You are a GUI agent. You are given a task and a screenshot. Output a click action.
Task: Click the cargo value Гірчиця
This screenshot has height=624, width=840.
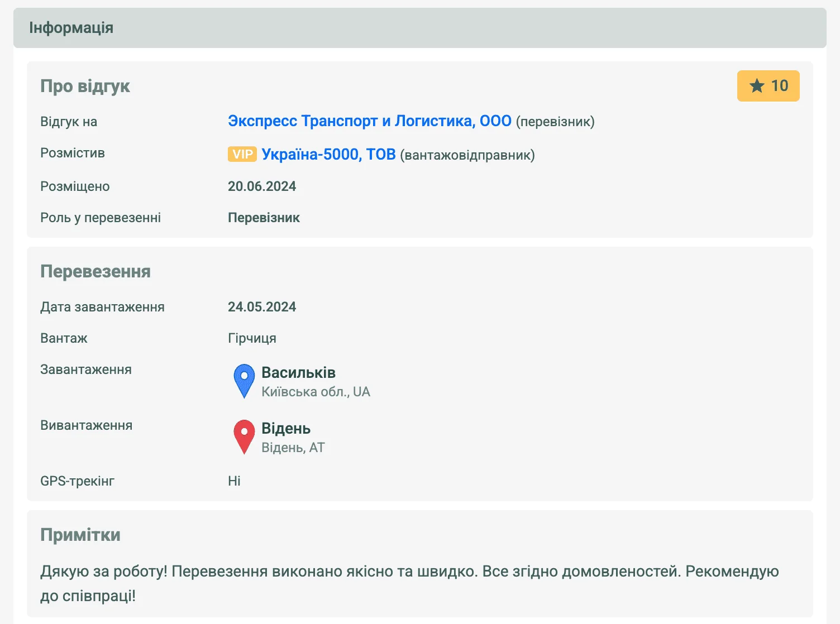tap(252, 338)
